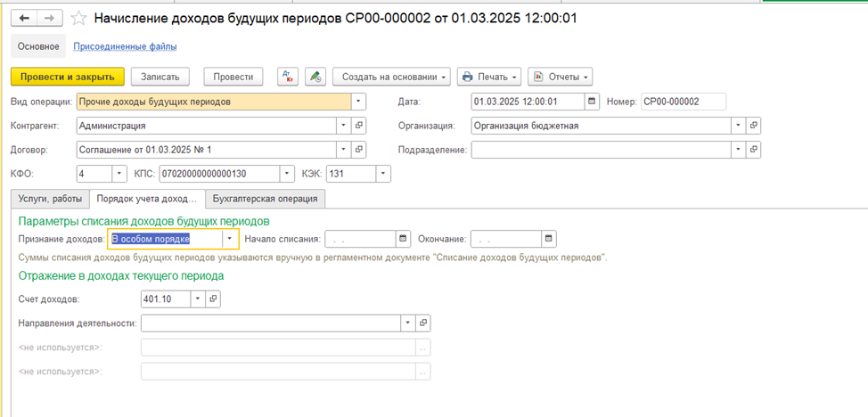Open Контрагент Администрация record icon
868x417 pixels.
(x=359, y=126)
